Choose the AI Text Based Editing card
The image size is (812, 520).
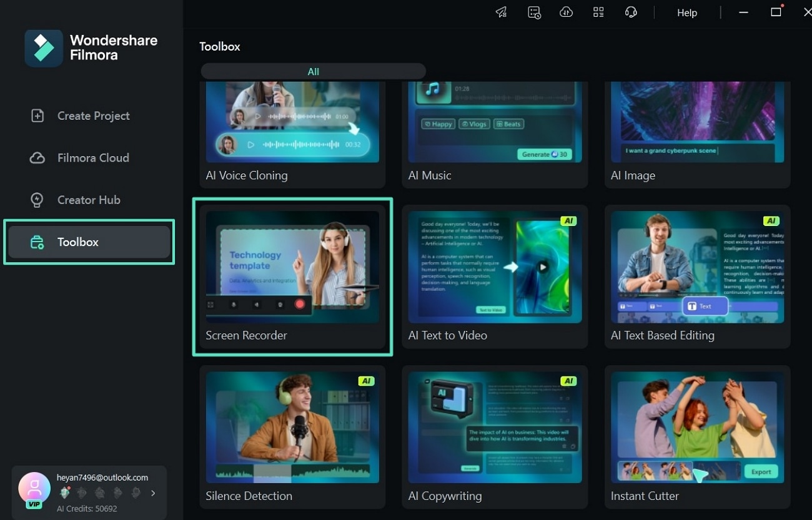click(697, 277)
